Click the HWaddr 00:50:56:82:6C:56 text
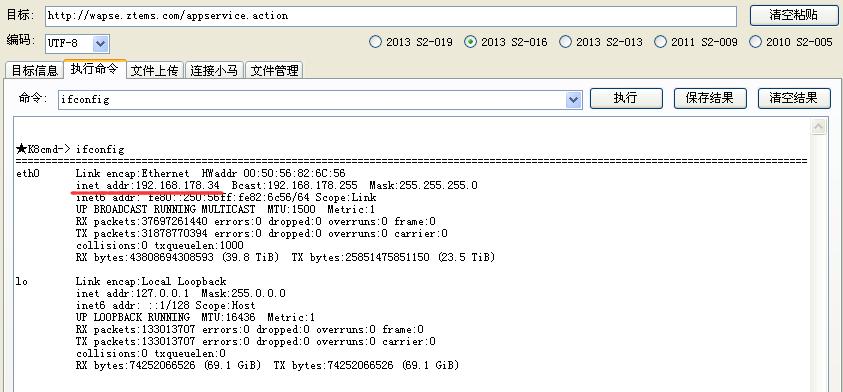The width and height of the screenshot is (843, 392). click(x=274, y=174)
